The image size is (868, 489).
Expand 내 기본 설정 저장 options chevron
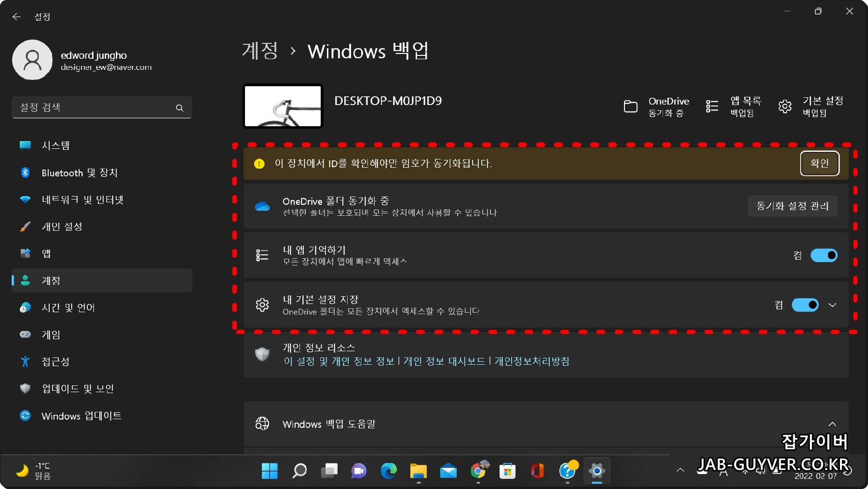click(x=832, y=305)
